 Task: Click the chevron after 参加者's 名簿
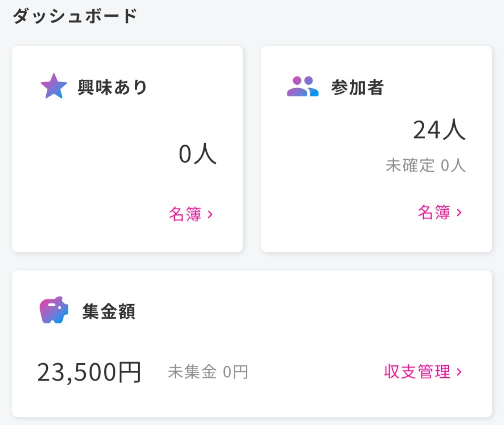point(459,213)
